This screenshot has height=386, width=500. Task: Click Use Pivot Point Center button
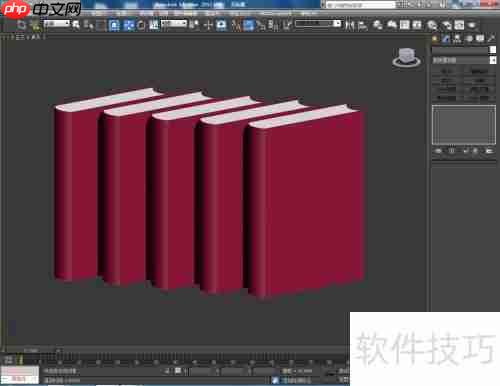(195, 25)
